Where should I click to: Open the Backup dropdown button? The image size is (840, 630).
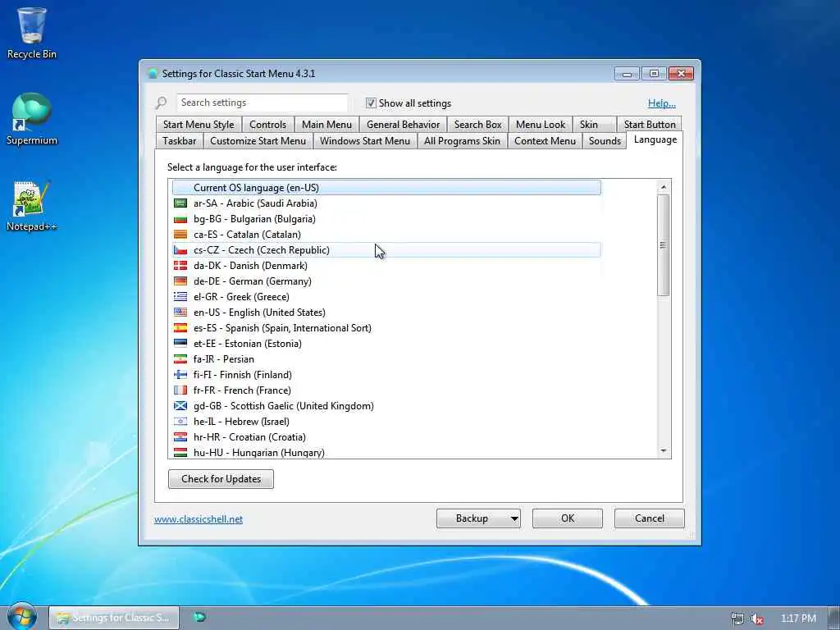tap(478, 518)
